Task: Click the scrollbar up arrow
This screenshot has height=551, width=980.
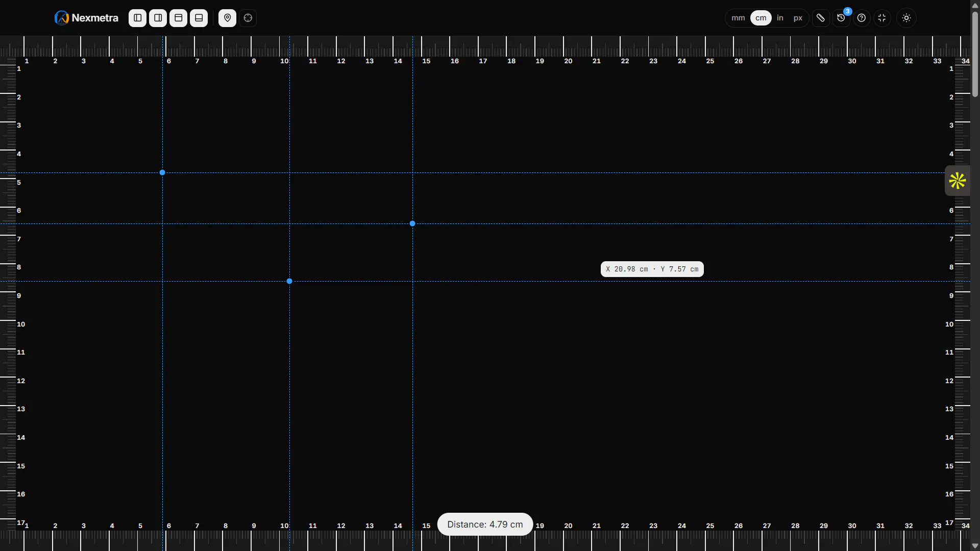Action: (975, 5)
